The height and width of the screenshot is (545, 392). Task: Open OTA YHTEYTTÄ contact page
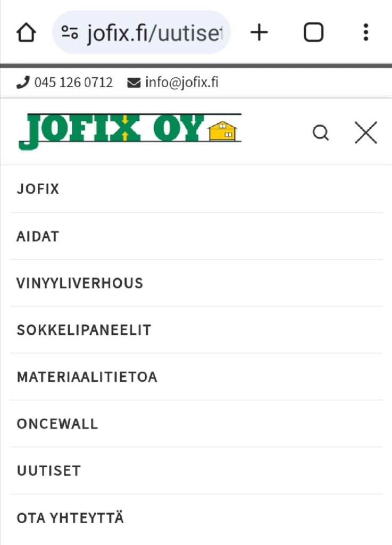point(70,518)
